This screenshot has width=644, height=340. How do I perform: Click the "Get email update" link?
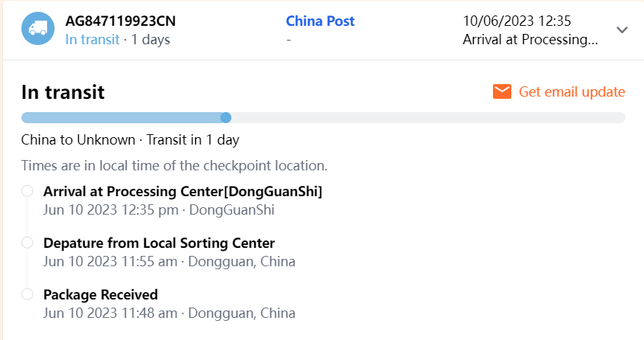pyautogui.click(x=572, y=91)
